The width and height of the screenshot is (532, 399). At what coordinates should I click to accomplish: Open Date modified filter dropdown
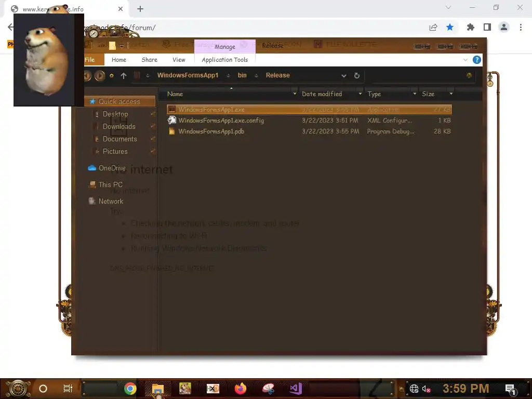tap(360, 94)
